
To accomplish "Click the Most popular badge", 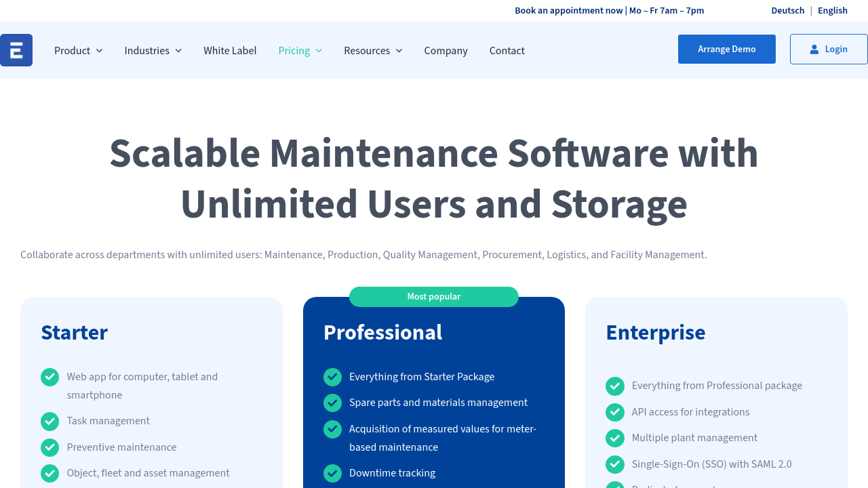I will point(433,297).
